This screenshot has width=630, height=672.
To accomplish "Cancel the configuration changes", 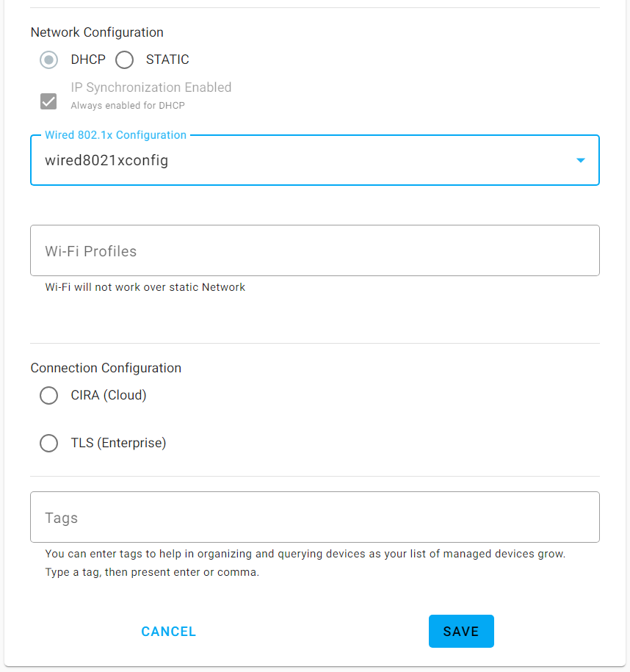I will click(168, 631).
